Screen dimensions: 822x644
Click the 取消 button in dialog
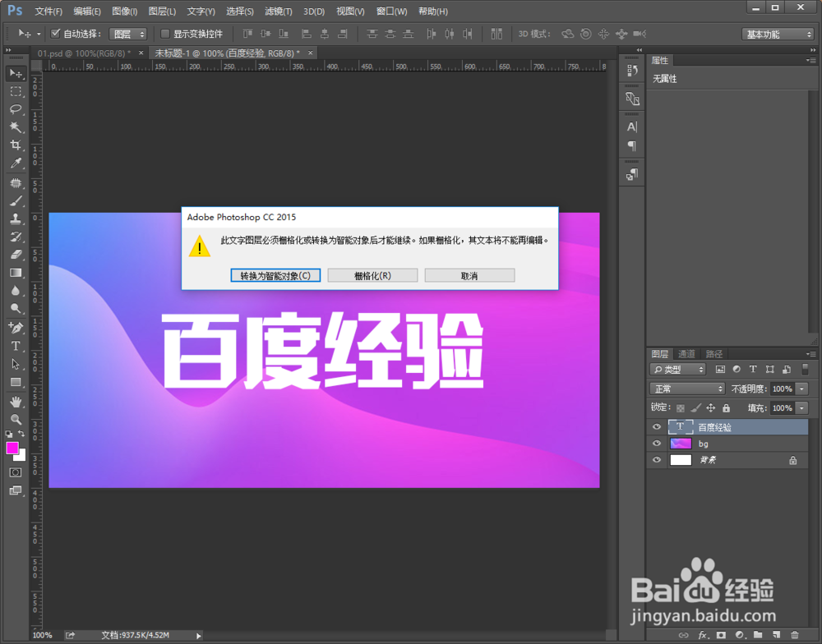coord(469,276)
